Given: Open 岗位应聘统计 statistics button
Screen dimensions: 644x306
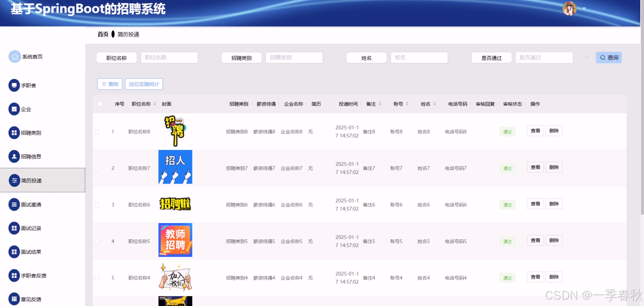Looking at the screenshot, I should (144, 84).
